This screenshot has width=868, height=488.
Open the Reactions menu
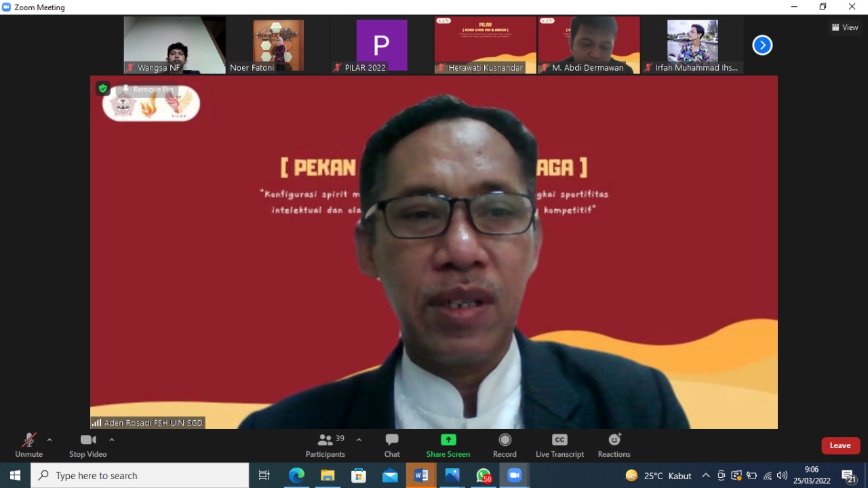[x=614, y=445]
